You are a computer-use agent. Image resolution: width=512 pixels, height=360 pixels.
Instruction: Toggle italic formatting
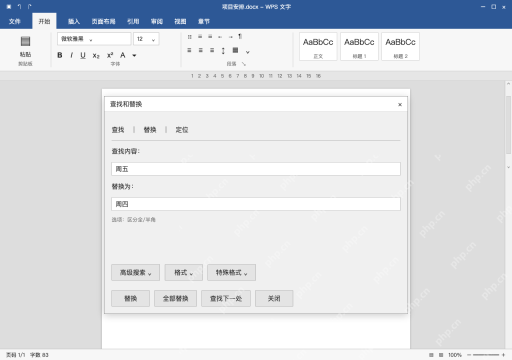pyautogui.click(x=71, y=55)
